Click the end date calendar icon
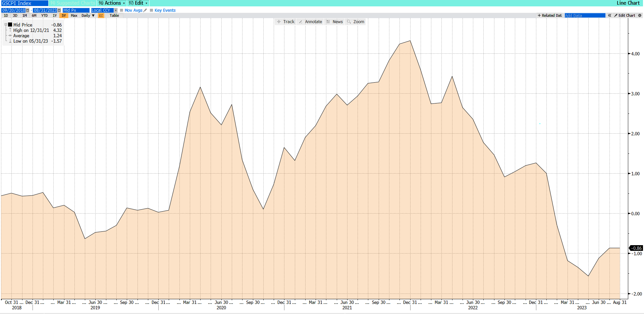The width and height of the screenshot is (644, 314). (x=59, y=10)
